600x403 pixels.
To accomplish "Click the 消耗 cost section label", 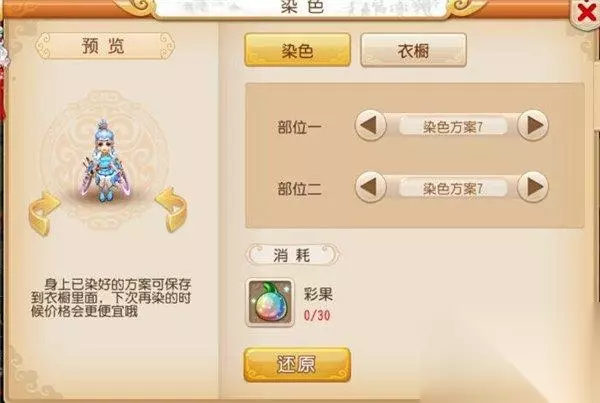I will point(292,255).
